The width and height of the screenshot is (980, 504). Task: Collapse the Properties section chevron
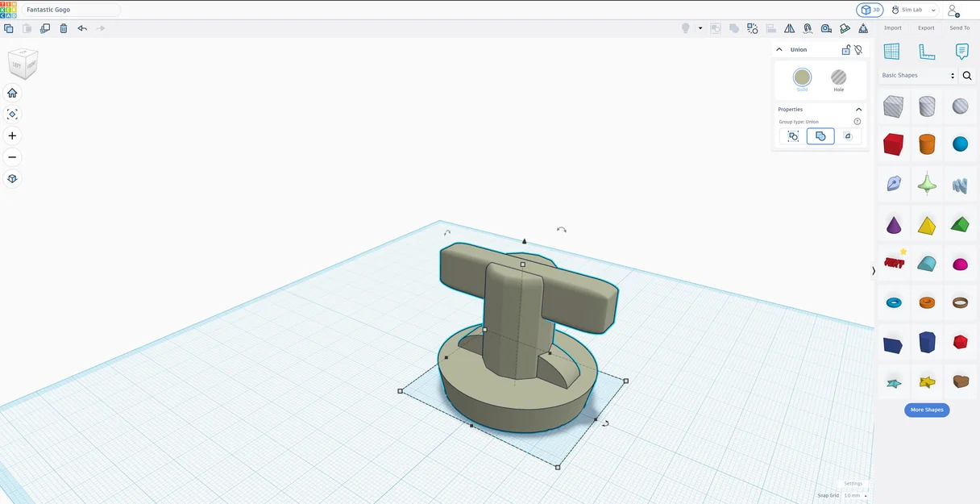[858, 110]
